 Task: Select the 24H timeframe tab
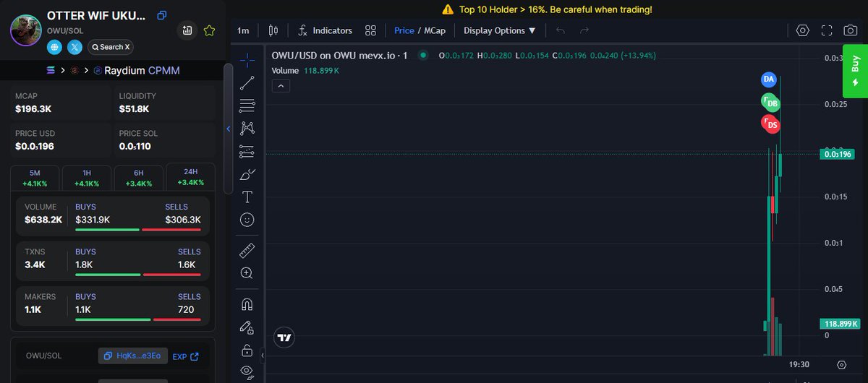click(x=190, y=177)
